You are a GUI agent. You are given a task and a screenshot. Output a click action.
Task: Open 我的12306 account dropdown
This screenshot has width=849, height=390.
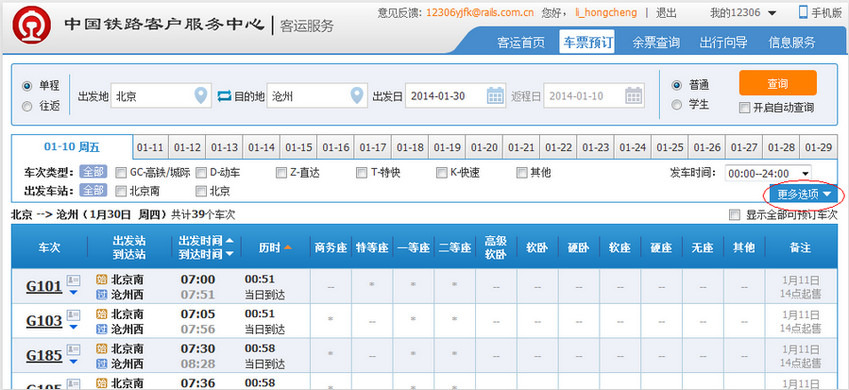(743, 12)
